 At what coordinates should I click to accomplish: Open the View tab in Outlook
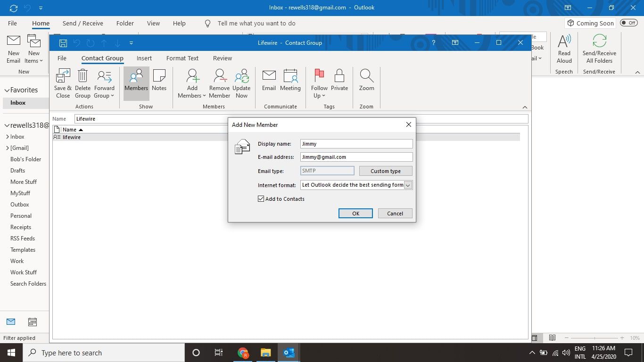tap(153, 23)
